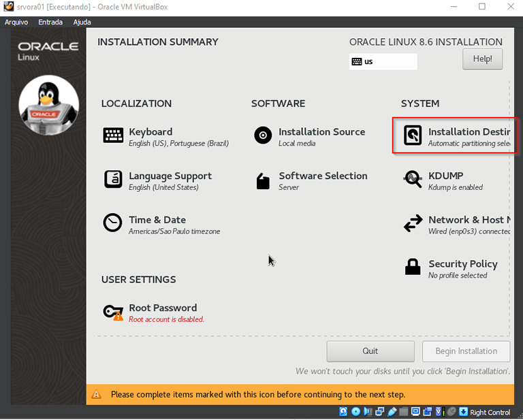Viewport: 523px width, 420px height.
Task: Click the VirtualBox title bar app icon
Action: pos(8,6)
